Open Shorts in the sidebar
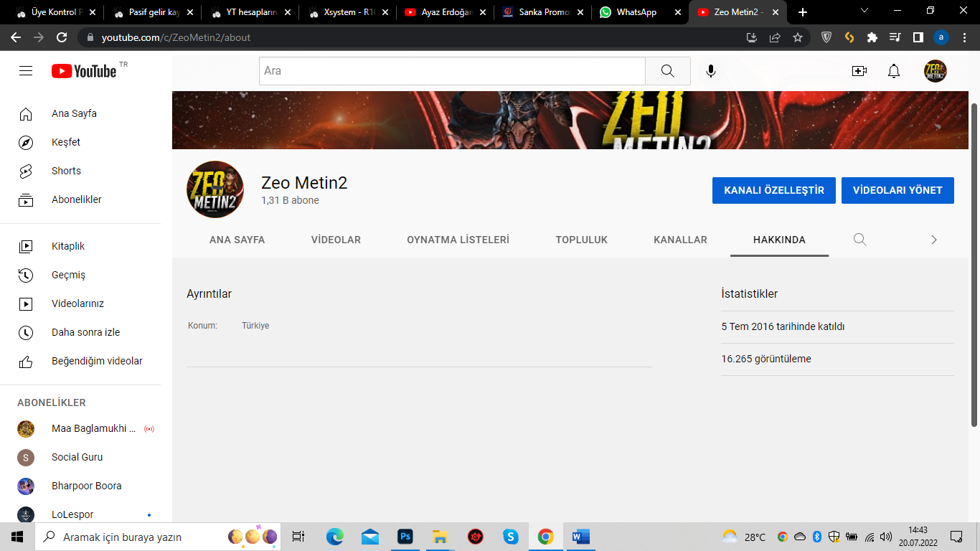 coord(86,171)
